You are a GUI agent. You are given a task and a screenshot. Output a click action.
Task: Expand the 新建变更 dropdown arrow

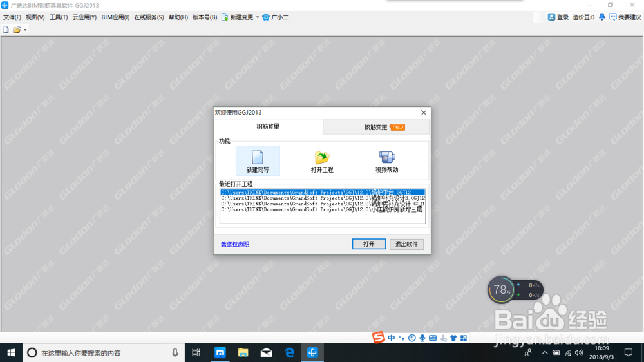point(258,17)
